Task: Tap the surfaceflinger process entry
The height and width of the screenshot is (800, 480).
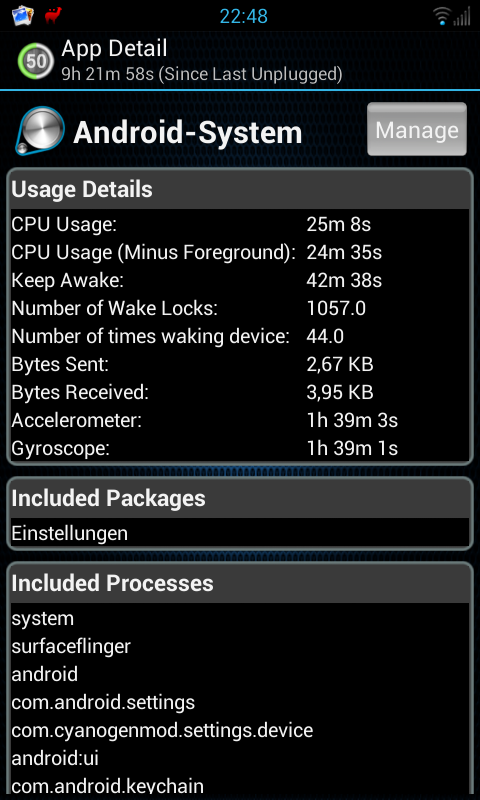Action: point(71,646)
